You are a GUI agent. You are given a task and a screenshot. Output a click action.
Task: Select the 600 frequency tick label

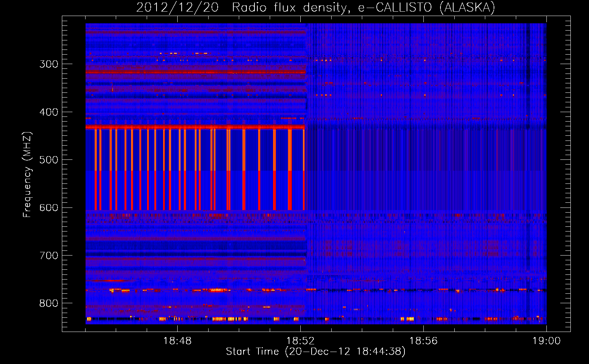click(49, 208)
